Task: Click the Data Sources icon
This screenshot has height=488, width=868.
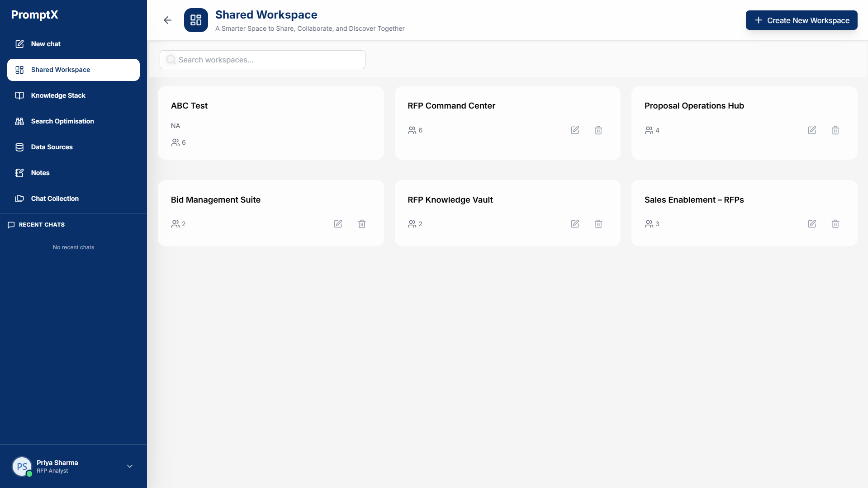Action: point(19,147)
